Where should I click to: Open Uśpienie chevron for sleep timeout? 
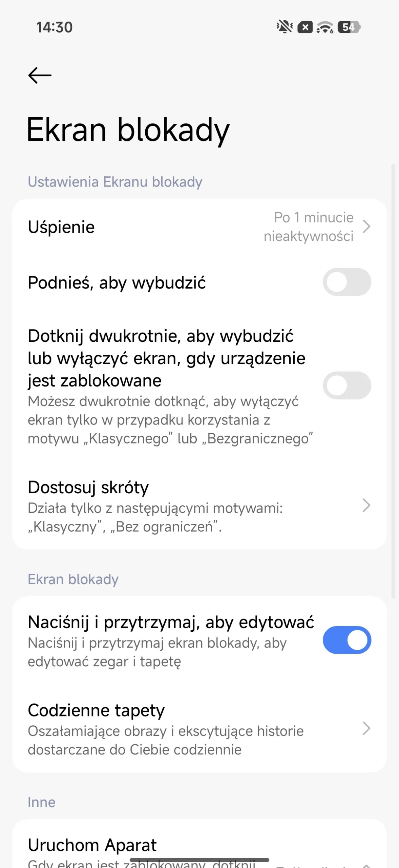(366, 226)
